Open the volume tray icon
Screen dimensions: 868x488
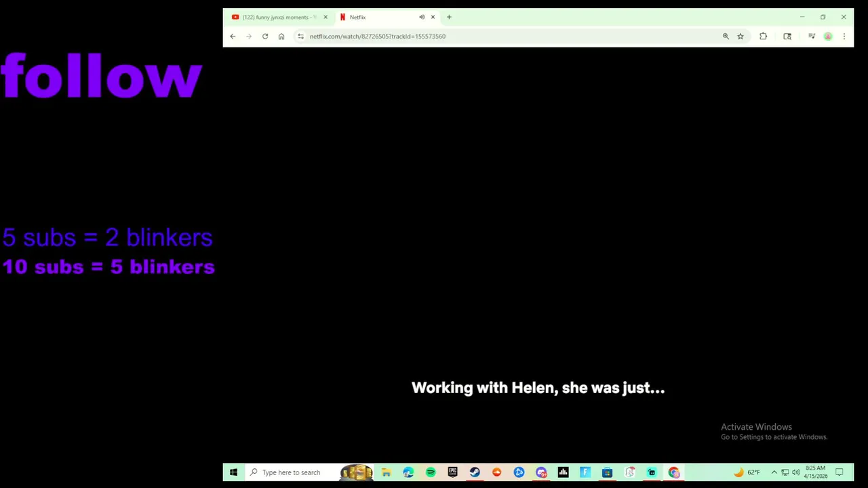(x=796, y=472)
